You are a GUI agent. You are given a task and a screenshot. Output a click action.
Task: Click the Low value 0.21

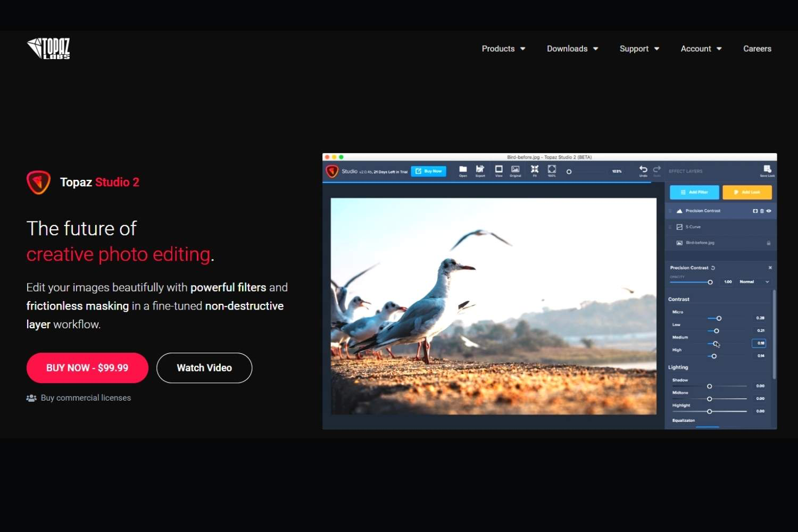[x=761, y=331]
